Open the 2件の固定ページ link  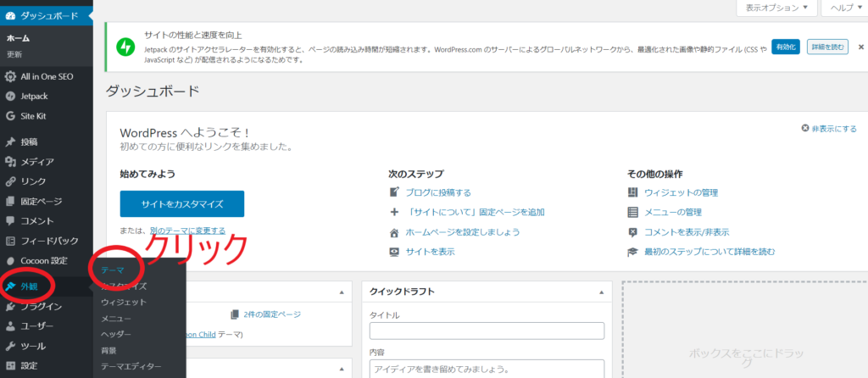[272, 314]
